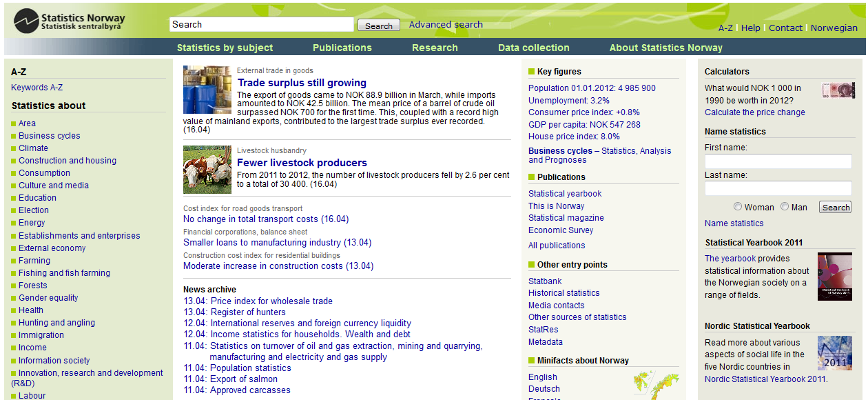Open the This is Norway publication
Screen dimensions: 868x400
pyautogui.click(x=556, y=206)
